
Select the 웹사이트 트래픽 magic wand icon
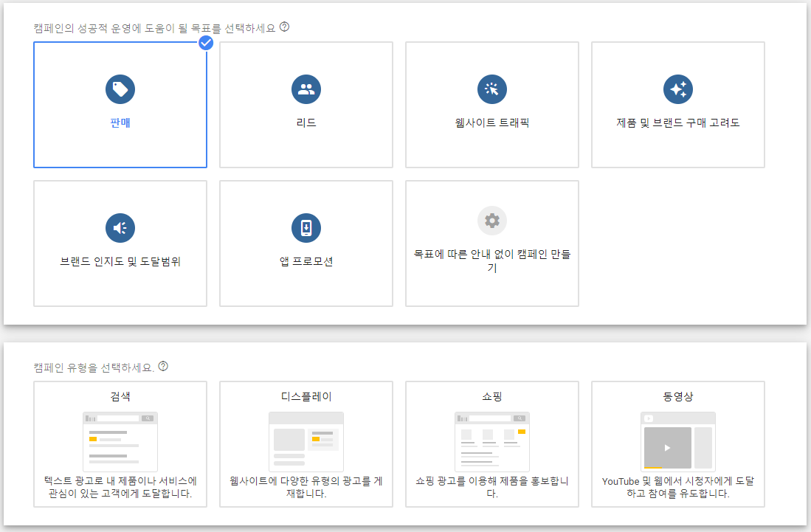tap(491, 89)
